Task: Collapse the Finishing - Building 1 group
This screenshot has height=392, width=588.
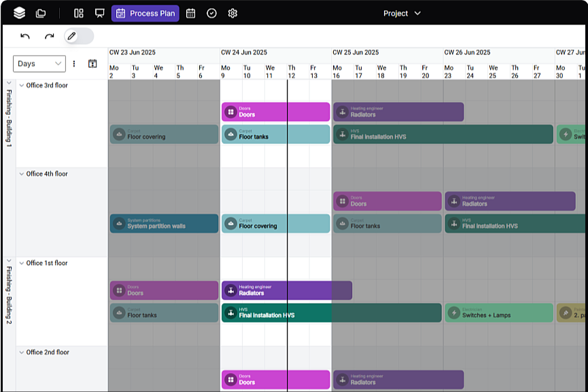Action: pos(9,84)
